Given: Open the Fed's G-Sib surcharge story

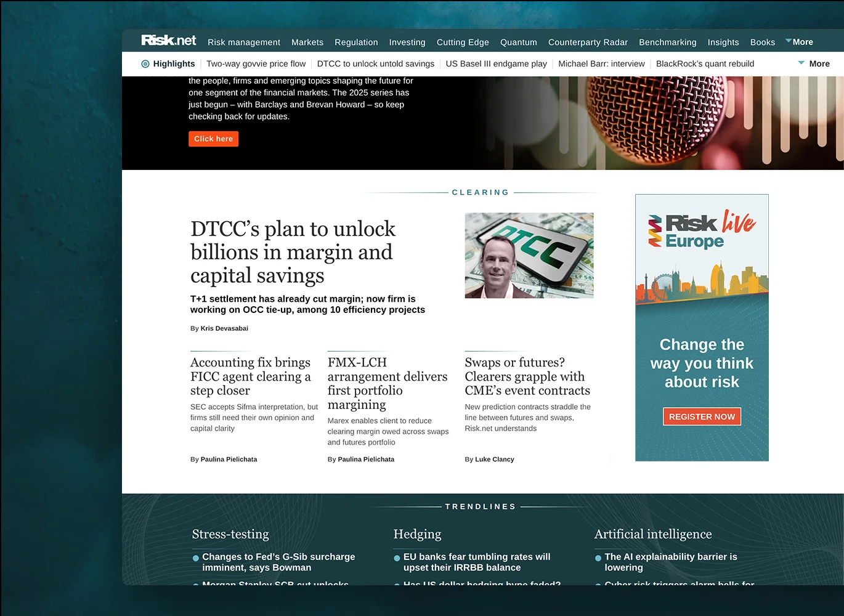Looking at the screenshot, I should point(278,562).
